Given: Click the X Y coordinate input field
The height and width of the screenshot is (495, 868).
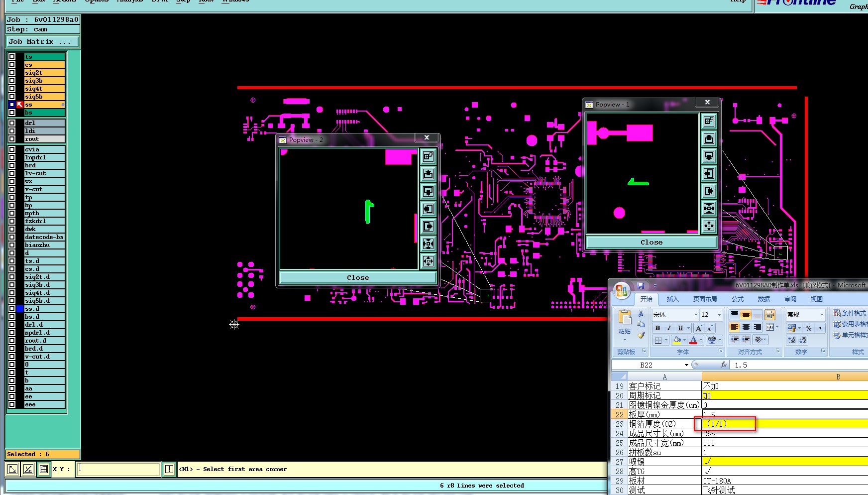Looking at the screenshot, I should (x=118, y=469).
